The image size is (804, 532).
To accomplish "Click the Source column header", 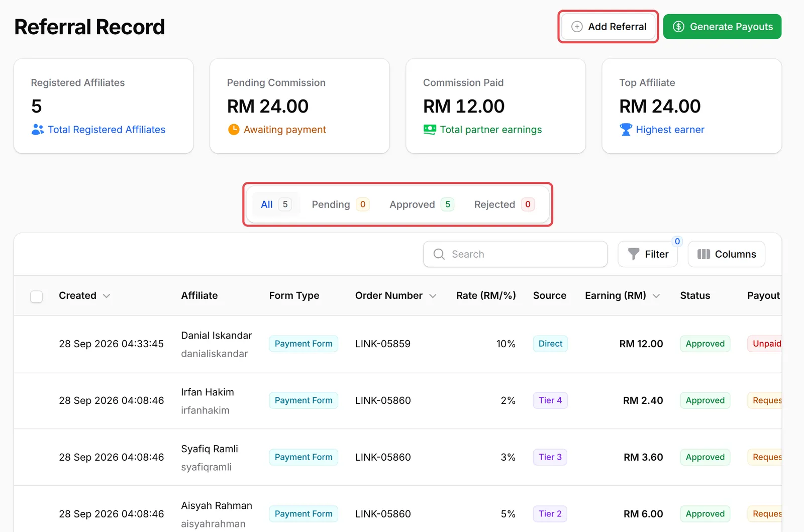I will (549, 295).
